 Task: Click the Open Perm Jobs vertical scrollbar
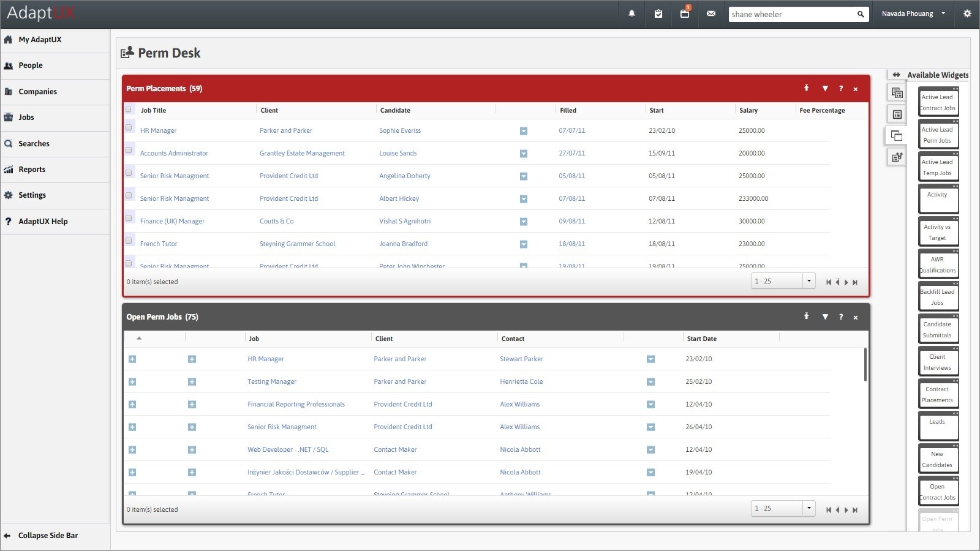pyautogui.click(x=865, y=364)
